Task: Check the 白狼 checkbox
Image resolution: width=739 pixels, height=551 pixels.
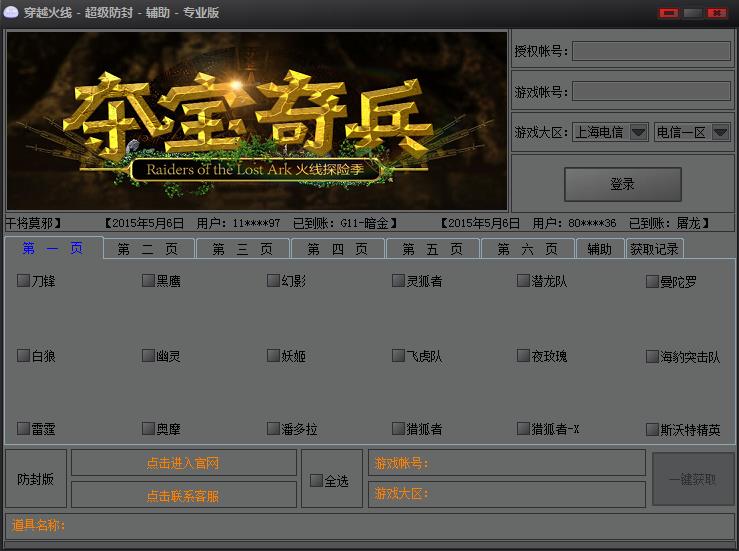Action: point(23,355)
